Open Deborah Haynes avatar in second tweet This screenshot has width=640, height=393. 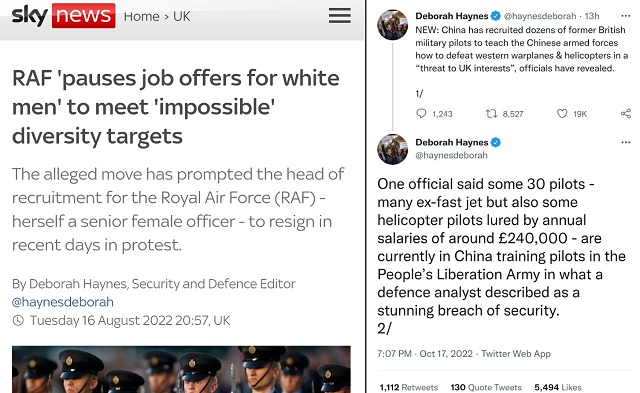[392, 149]
